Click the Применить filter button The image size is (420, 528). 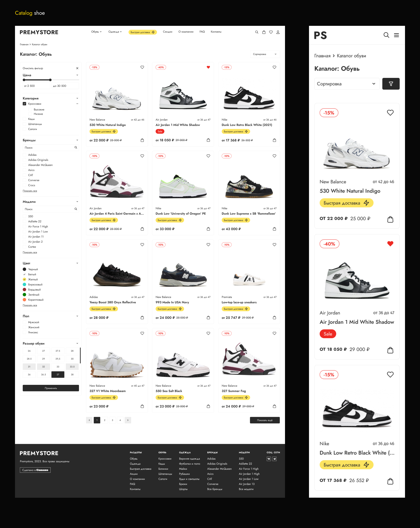51,388
